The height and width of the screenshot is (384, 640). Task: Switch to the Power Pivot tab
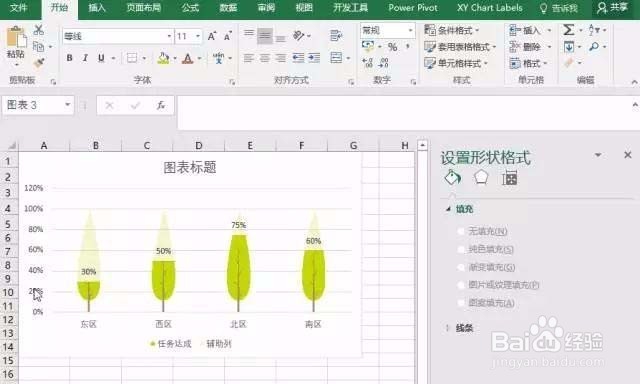point(413,8)
